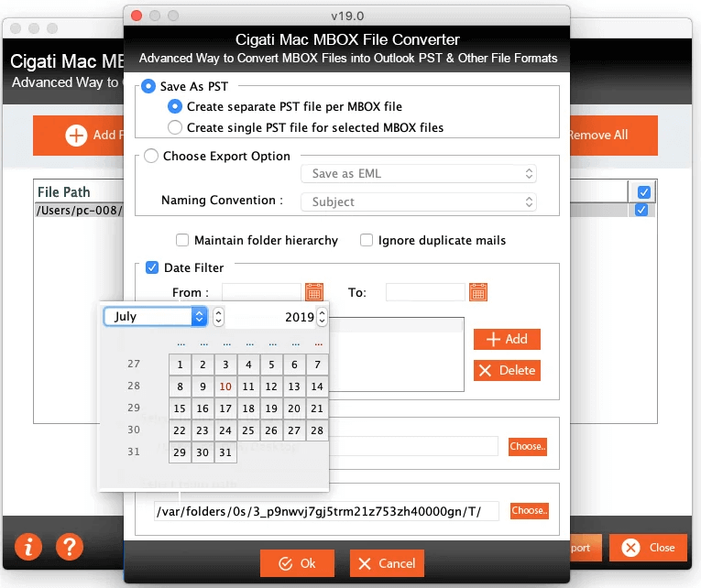This screenshot has height=588, width=701.
Task: Click the Cancel button
Action: (x=388, y=563)
